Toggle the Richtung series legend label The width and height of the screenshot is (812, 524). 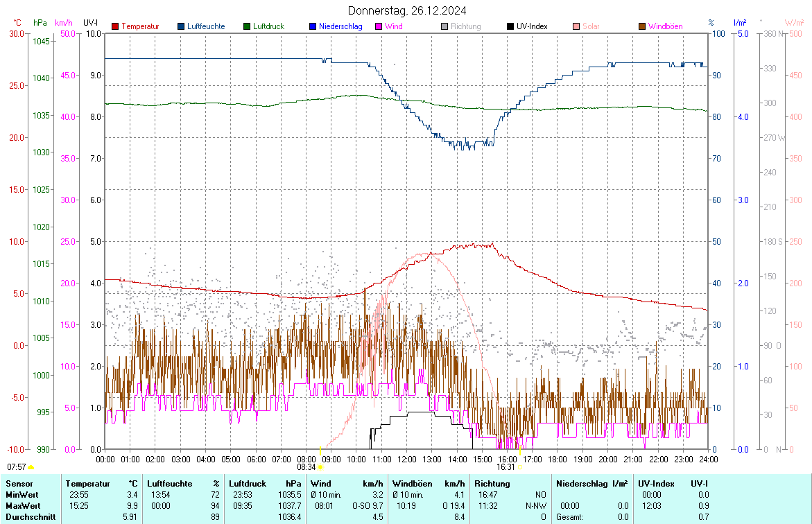point(465,26)
